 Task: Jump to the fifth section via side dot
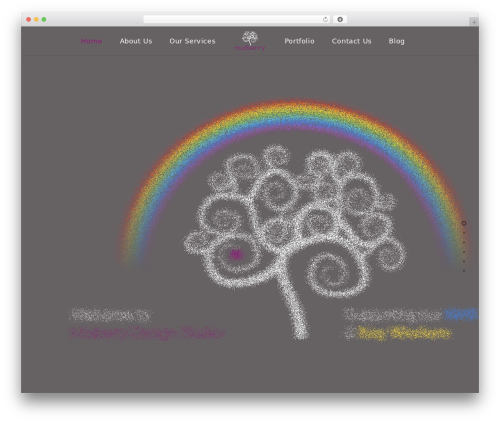pyautogui.click(x=464, y=261)
